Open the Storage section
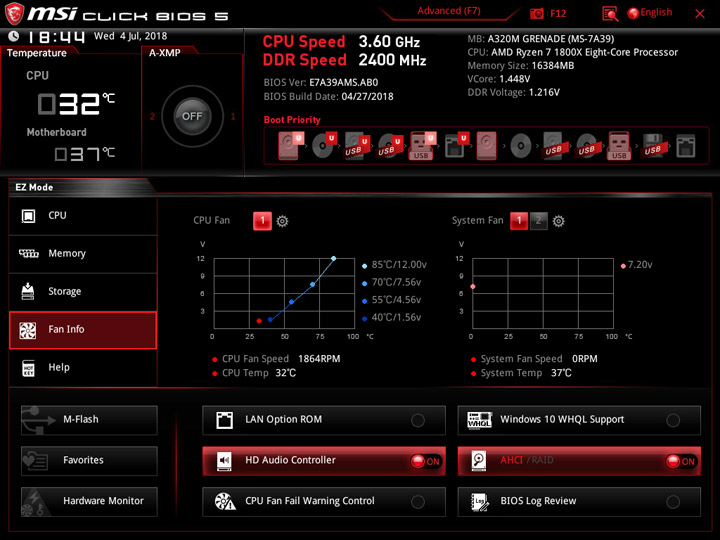Image resolution: width=720 pixels, height=540 pixels. click(x=83, y=292)
